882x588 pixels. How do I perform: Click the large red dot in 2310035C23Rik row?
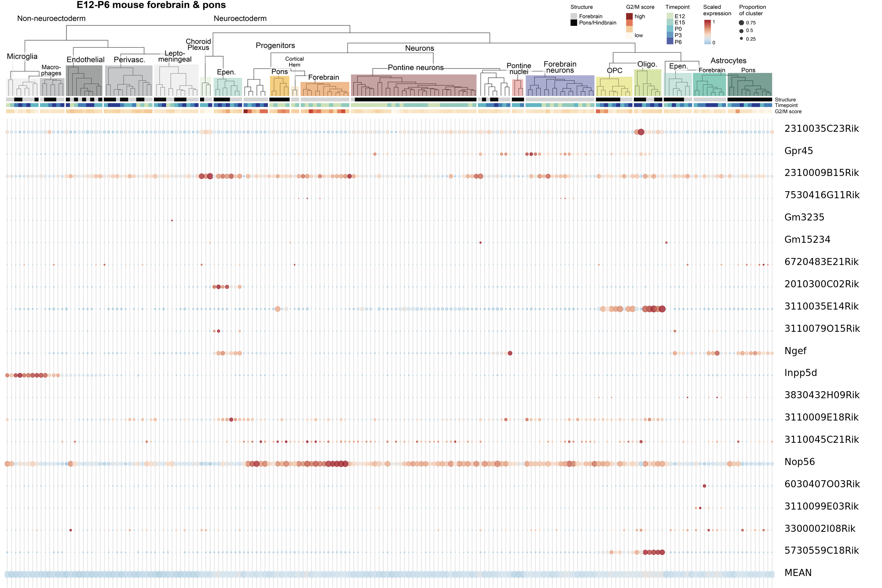tap(641, 132)
